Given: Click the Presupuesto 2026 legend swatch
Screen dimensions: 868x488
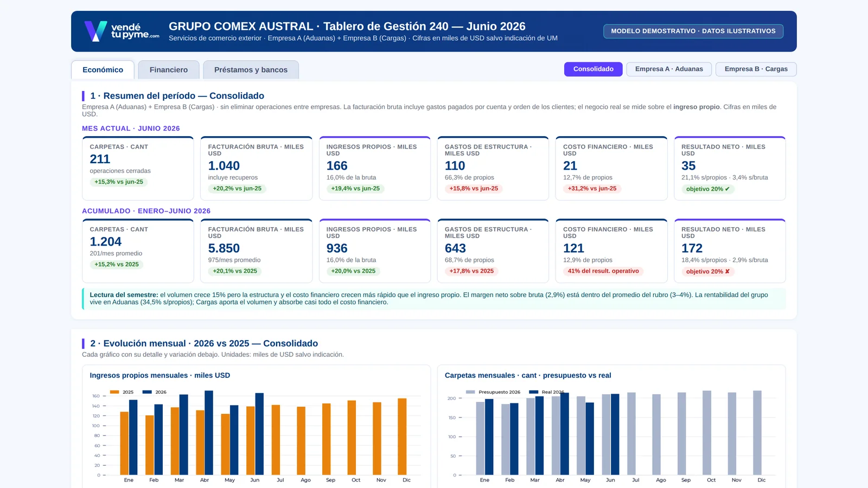Looking at the screenshot, I should point(470,392).
